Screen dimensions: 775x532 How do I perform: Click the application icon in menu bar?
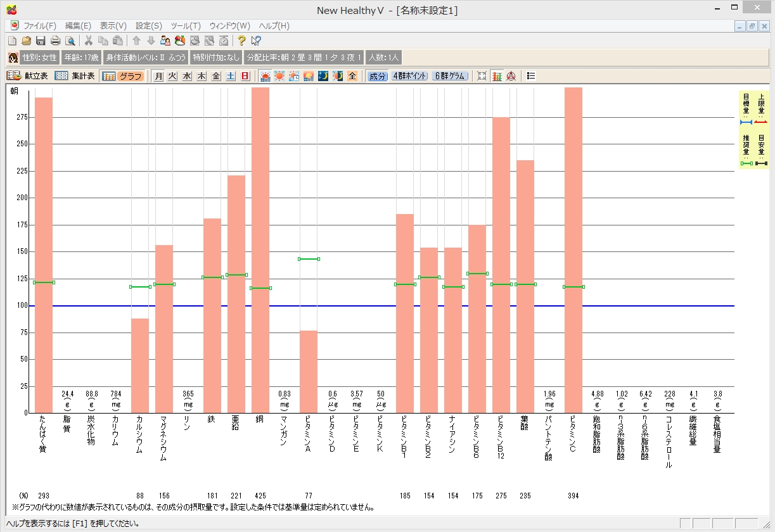pos(15,26)
